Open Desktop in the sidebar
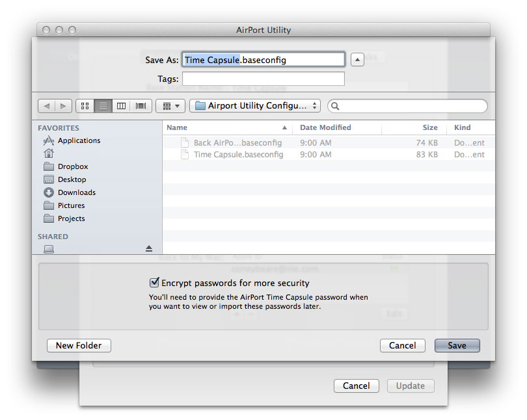 coord(65,179)
